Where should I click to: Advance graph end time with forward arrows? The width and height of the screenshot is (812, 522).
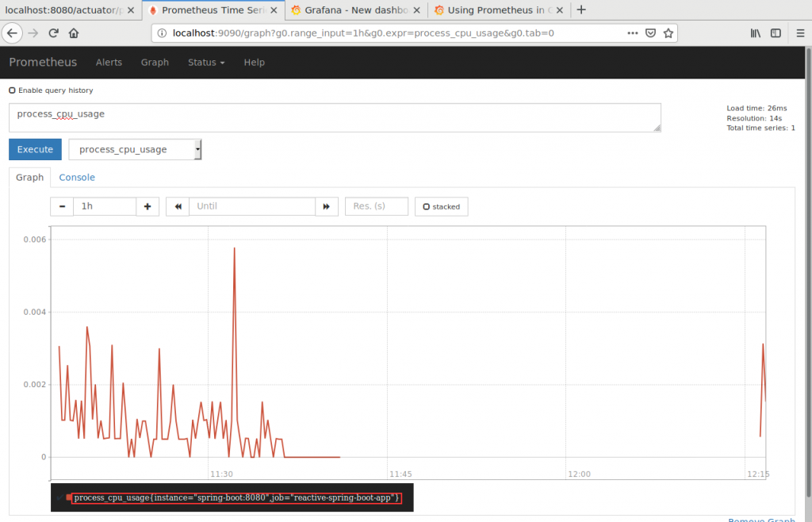(327, 206)
